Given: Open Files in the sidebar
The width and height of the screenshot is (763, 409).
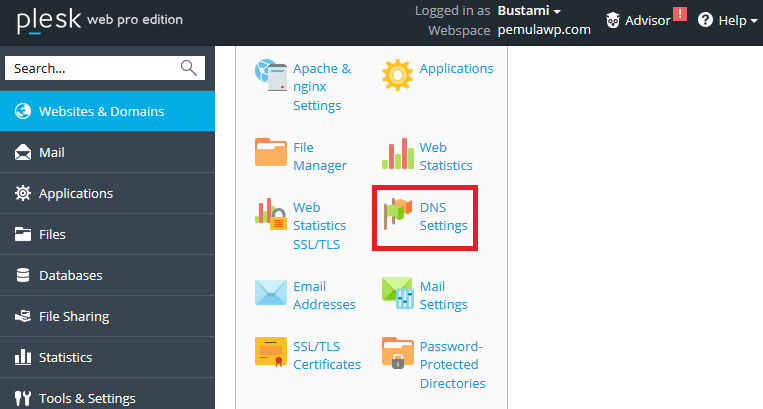Looking at the screenshot, I should pyautogui.click(x=107, y=234).
